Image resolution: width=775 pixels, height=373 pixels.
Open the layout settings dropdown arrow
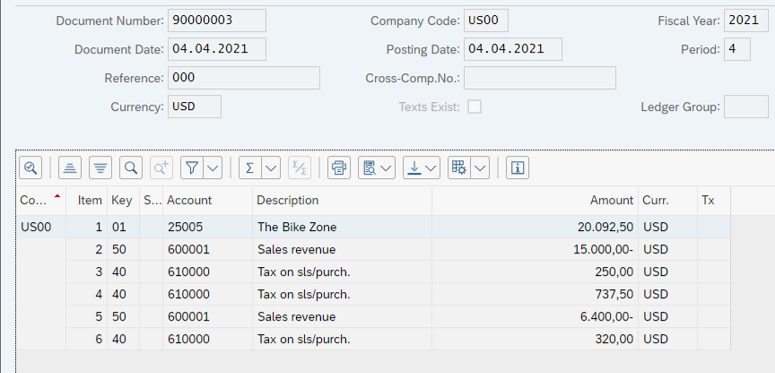(480, 168)
